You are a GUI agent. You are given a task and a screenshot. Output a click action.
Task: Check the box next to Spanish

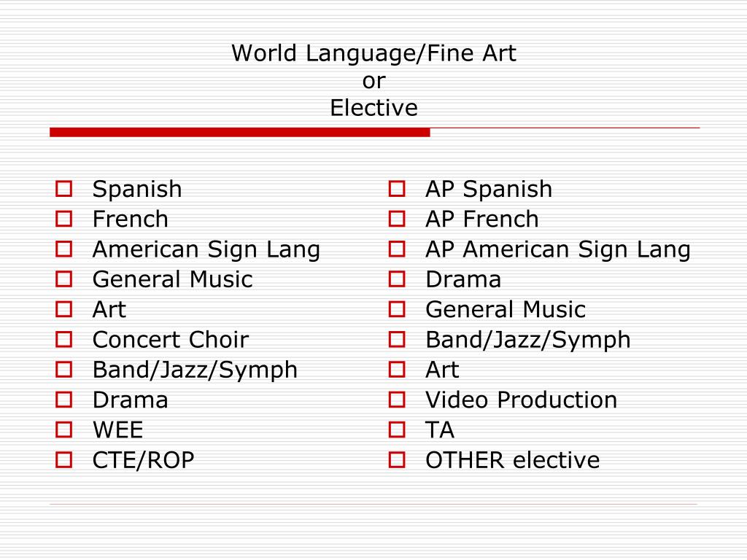coord(64,189)
